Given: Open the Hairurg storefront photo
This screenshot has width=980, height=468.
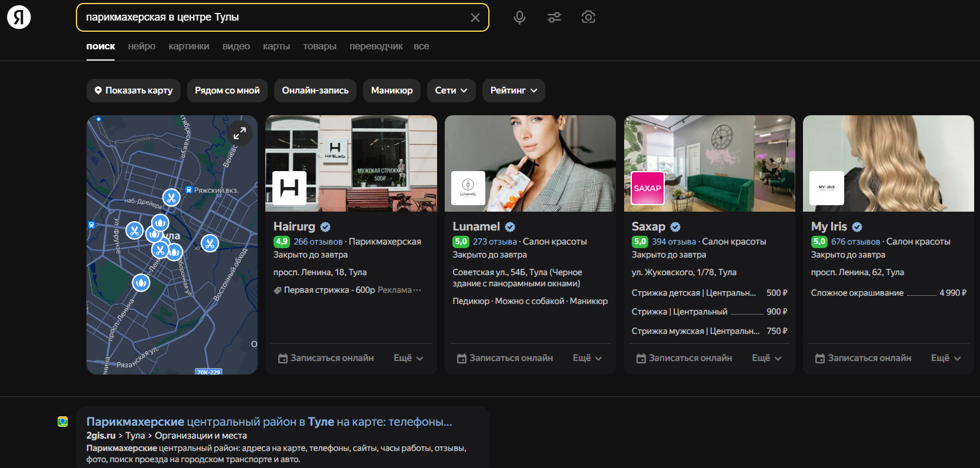Looking at the screenshot, I should click(x=351, y=163).
